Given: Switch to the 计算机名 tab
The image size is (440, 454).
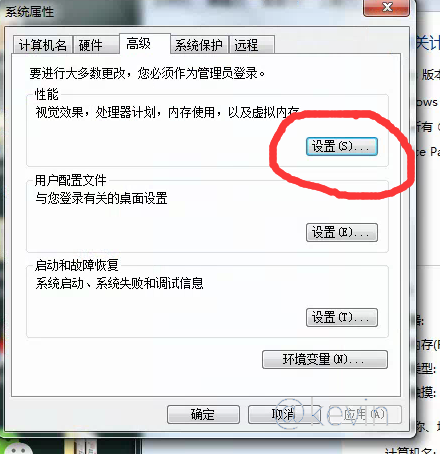Looking at the screenshot, I should 43,45.
